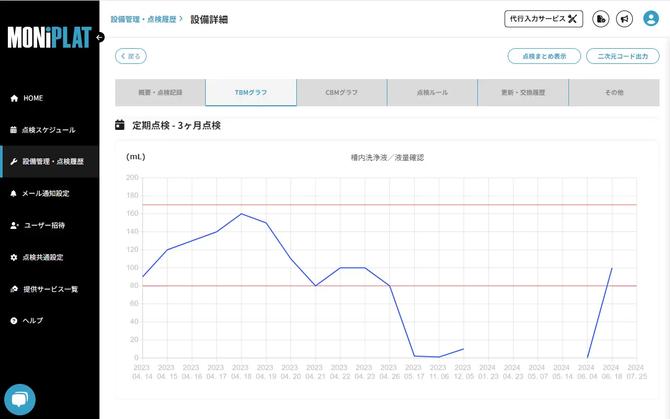
Task: Click the y-axis label 200
Action: click(132, 177)
